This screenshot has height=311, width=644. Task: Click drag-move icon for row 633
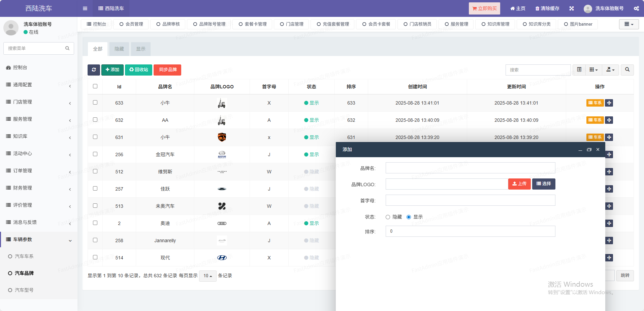click(x=609, y=103)
